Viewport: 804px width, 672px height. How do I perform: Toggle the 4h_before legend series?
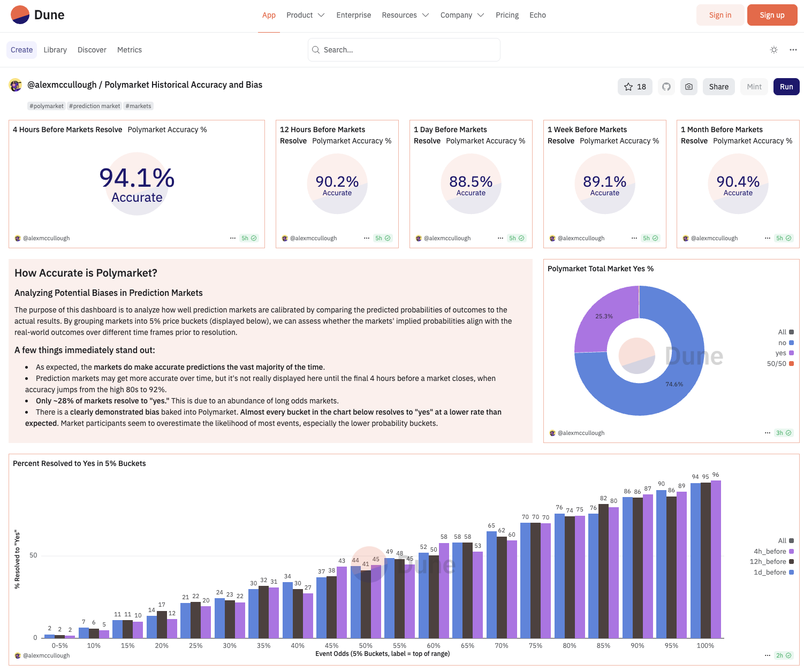pyautogui.click(x=773, y=552)
